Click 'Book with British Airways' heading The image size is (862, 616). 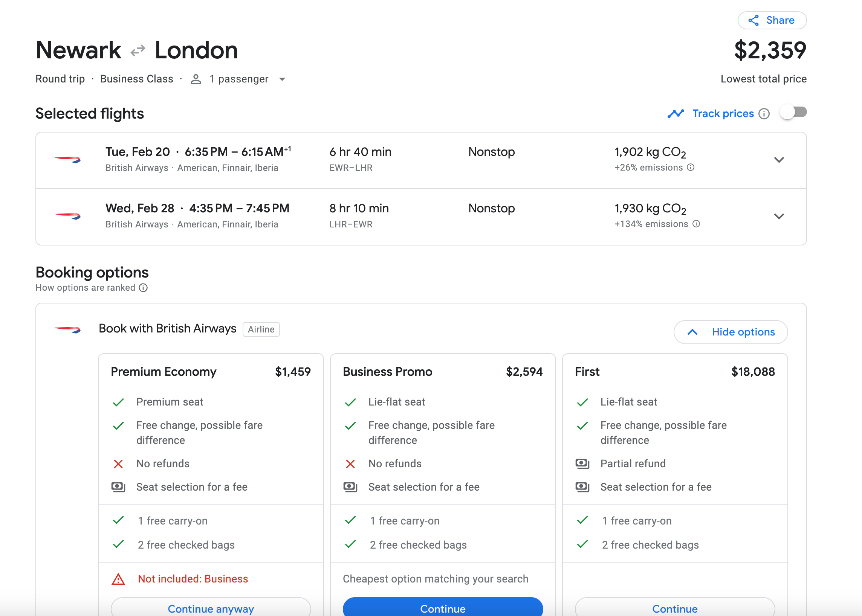[167, 328]
